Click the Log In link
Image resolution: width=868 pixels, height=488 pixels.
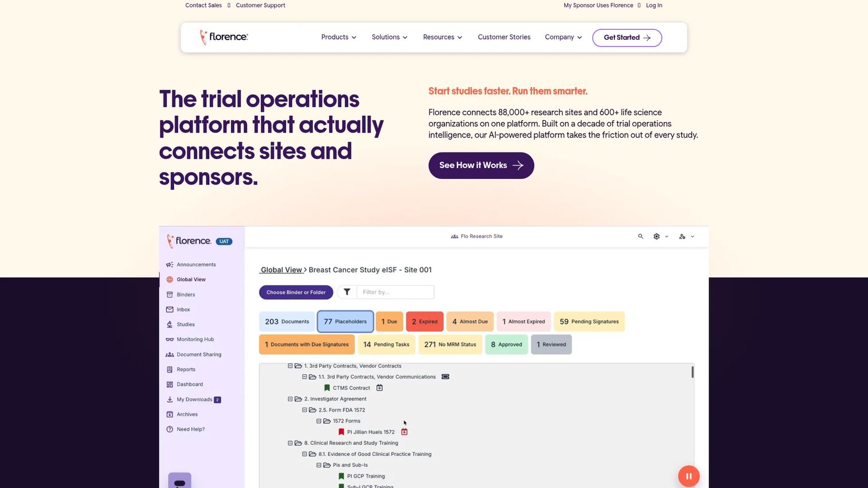(x=654, y=5)
